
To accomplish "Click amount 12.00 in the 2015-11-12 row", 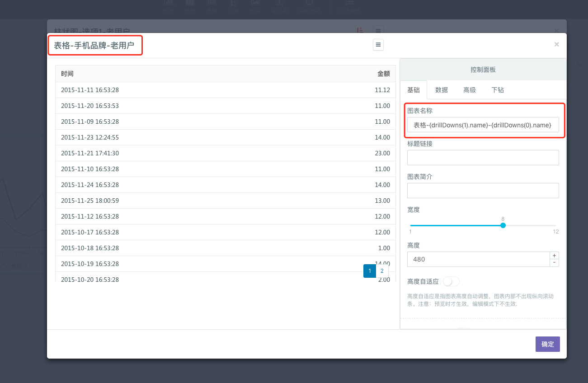I will click(x=382, y=216).
